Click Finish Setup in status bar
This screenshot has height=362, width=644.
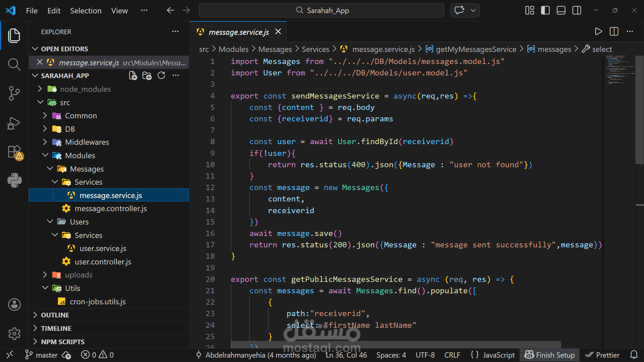549,355
